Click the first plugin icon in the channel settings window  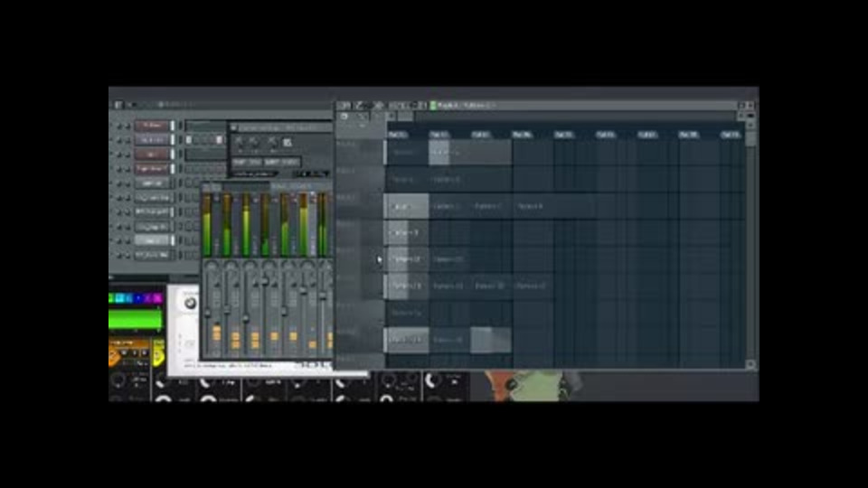point(240,142)
